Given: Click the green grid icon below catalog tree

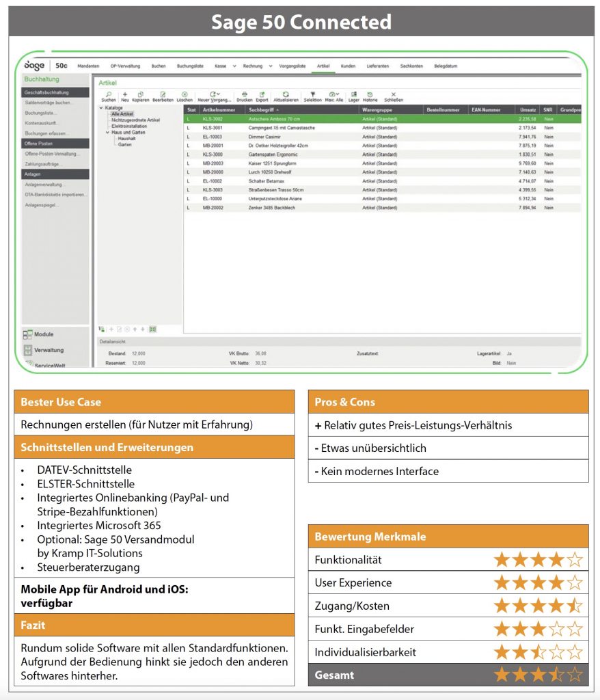Looking at the screenshot, I should 152,329.
